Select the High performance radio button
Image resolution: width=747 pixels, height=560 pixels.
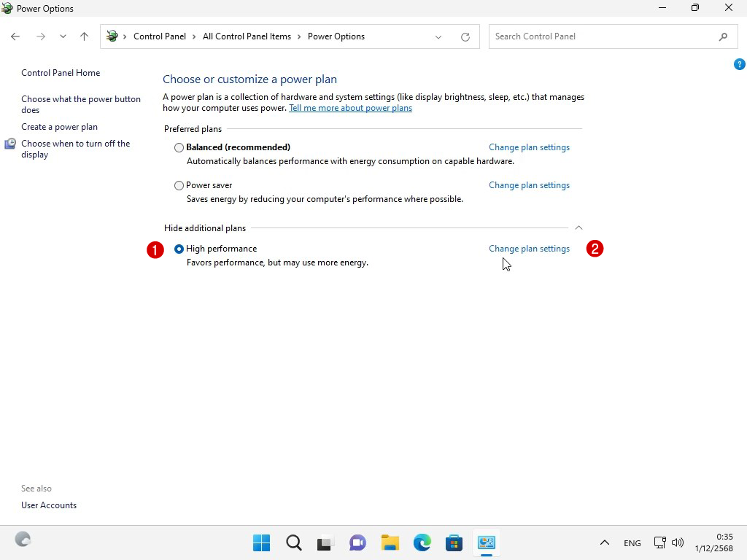pyautogui.click(x=179, y=249)
